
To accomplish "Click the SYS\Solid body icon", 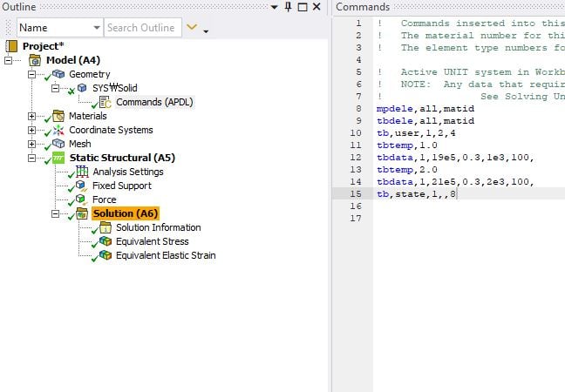I will coord(82,87).
